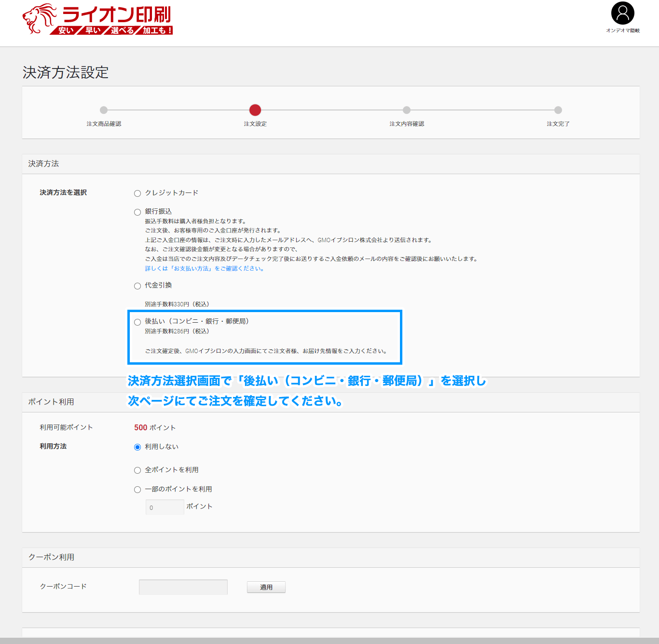659x644 pixels.
Task: Click the クーポンコード input field
Action: point(183,587)
